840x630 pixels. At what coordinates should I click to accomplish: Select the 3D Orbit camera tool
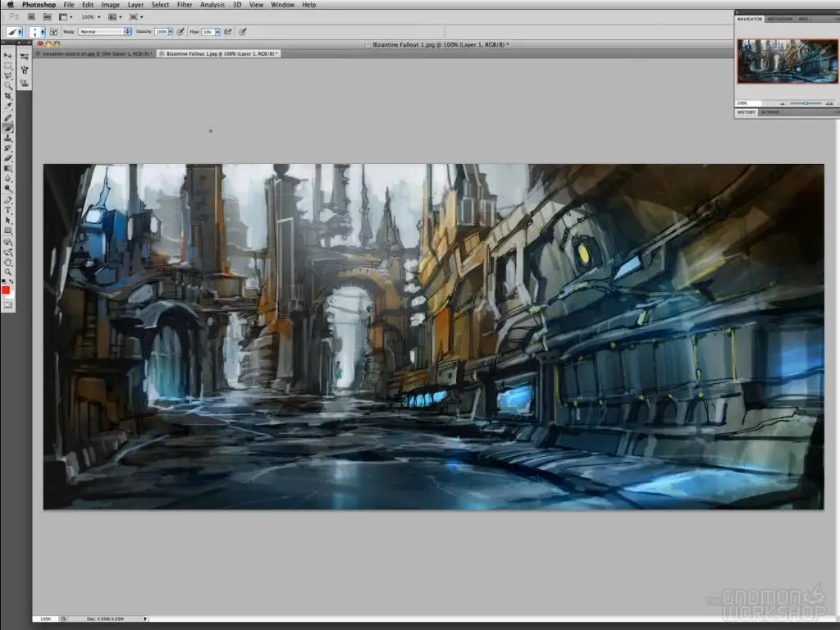[x=8, y=253]
